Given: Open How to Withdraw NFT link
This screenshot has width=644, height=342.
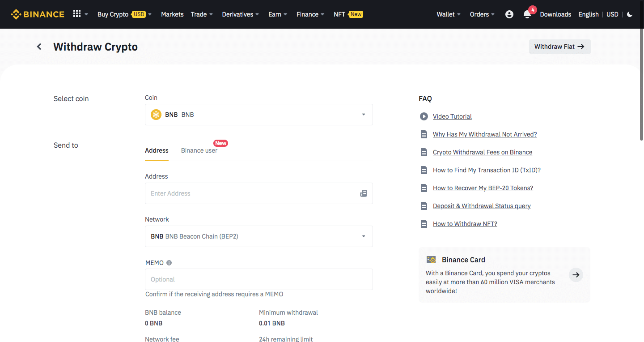Looking at the screenshot, I should (465, 224).
